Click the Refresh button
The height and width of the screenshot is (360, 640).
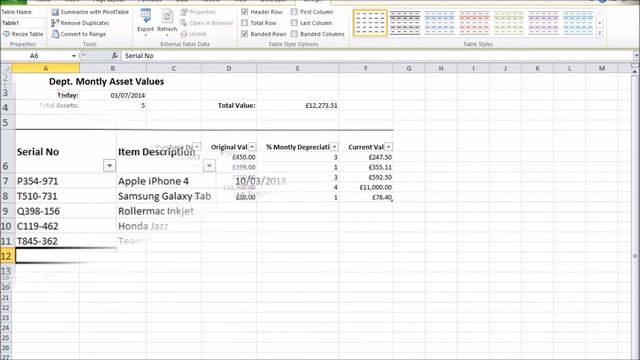point(167,22)
